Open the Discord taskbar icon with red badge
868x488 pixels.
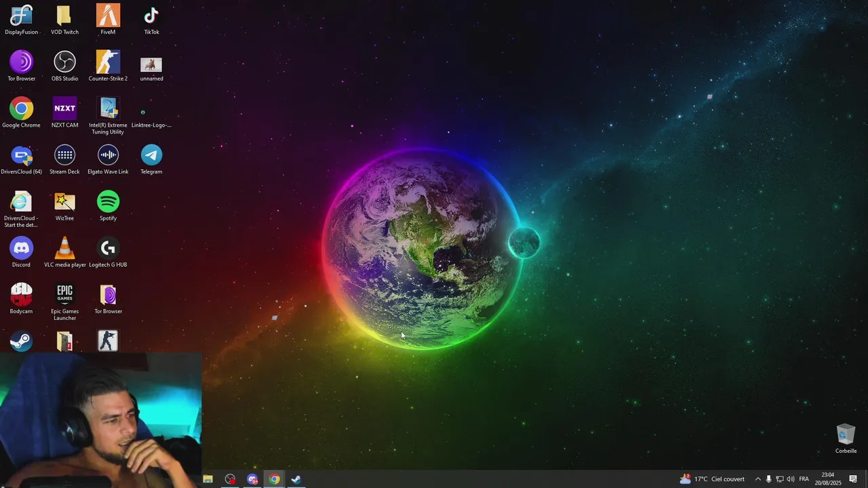(253, 479)
